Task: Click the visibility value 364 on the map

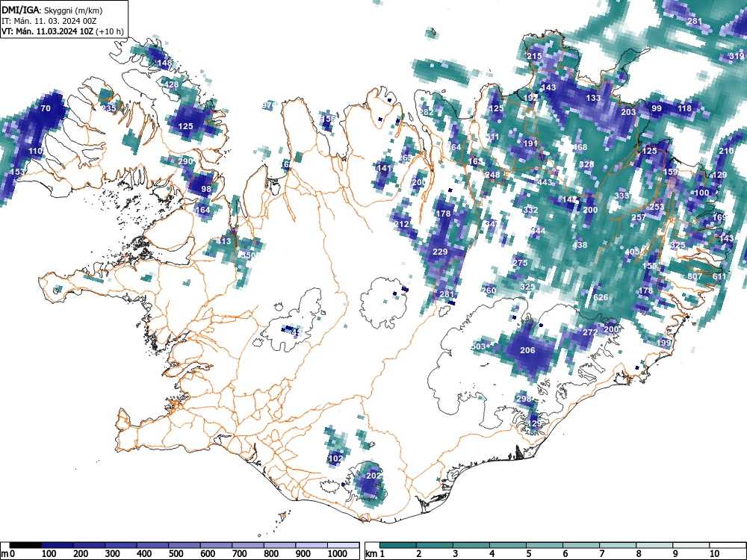Action: pyautogui.click(x=453, y=147)
